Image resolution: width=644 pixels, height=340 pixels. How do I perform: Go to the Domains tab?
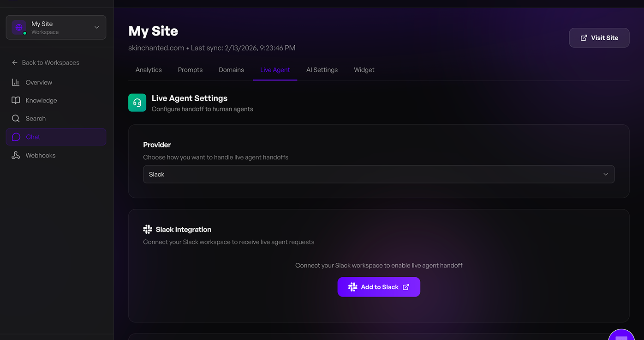[231, 70]
